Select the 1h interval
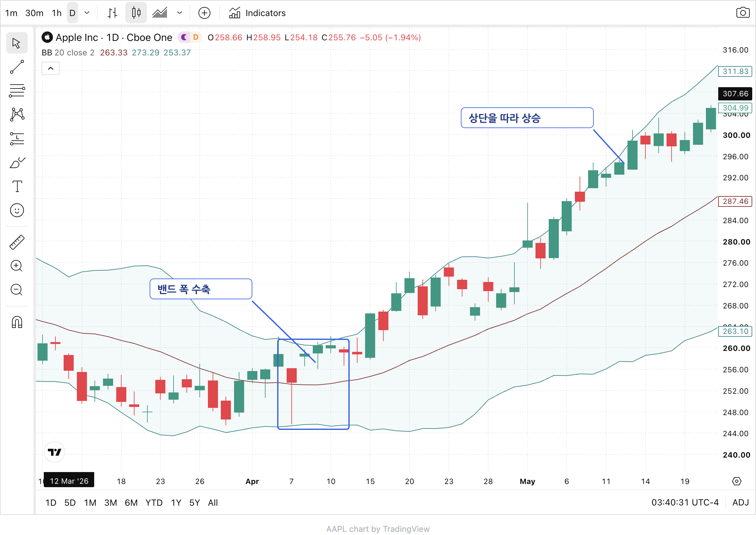The width and height of the screenshot is (756, 535). coord(57,13)
